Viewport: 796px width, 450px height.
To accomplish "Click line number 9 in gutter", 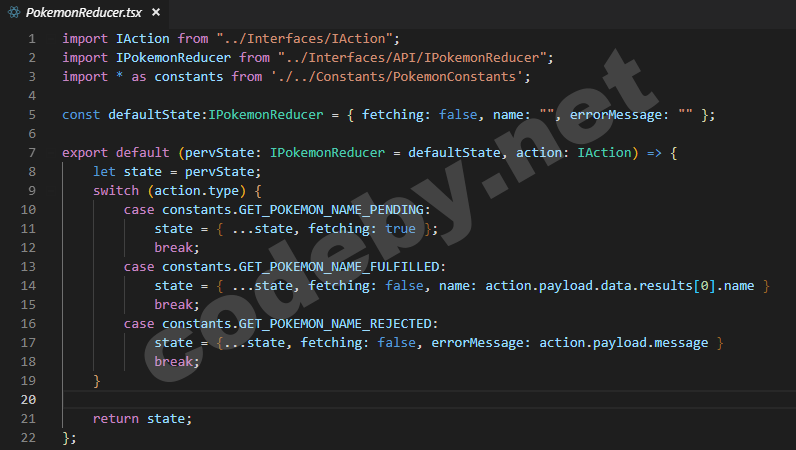I will coord(32,191).
